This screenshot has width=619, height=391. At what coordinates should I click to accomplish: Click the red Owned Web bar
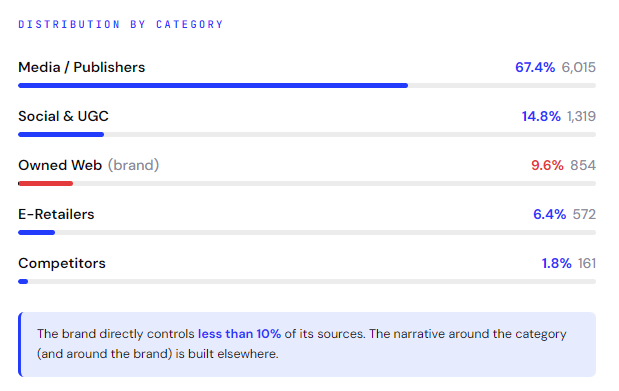[x=46, y=183]
